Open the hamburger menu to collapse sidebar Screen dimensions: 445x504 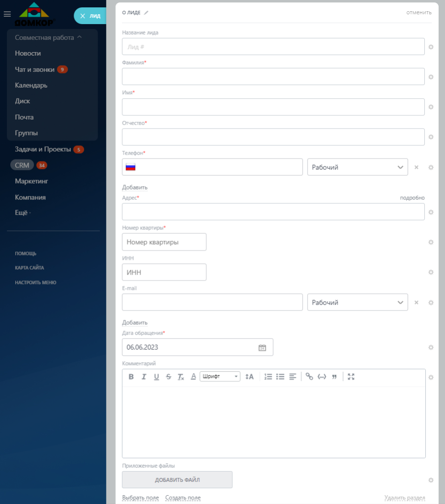click(7, 14)
